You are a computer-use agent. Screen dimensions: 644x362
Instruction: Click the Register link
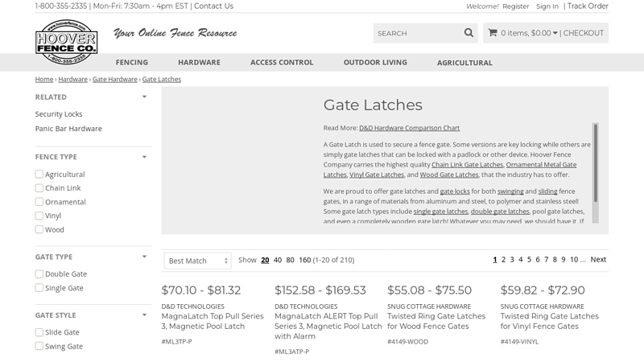(516, 6)
